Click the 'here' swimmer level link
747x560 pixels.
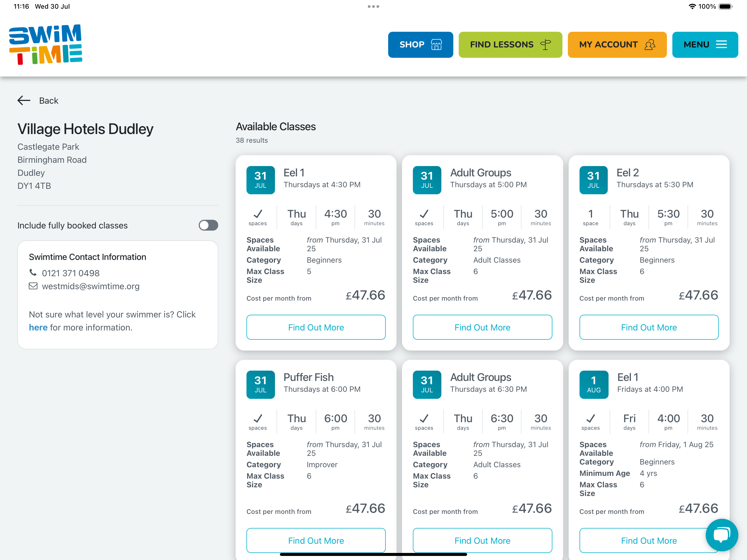point(38,327)
